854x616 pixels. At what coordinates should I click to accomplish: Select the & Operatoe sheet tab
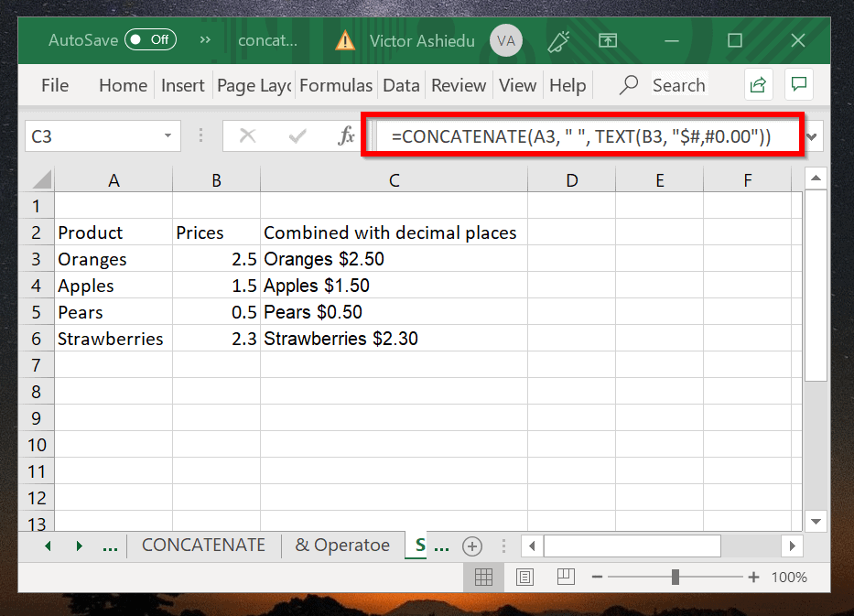point(342,545)
